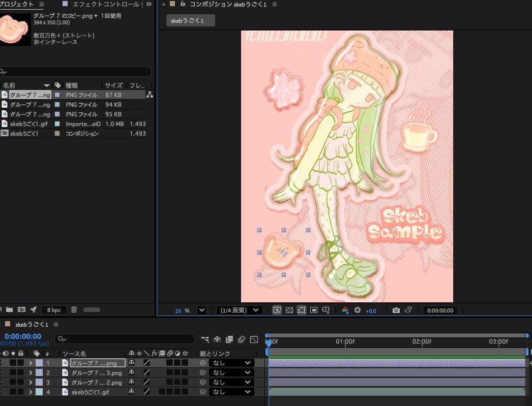Sort the project list by 種類 column

click(72, 85)
